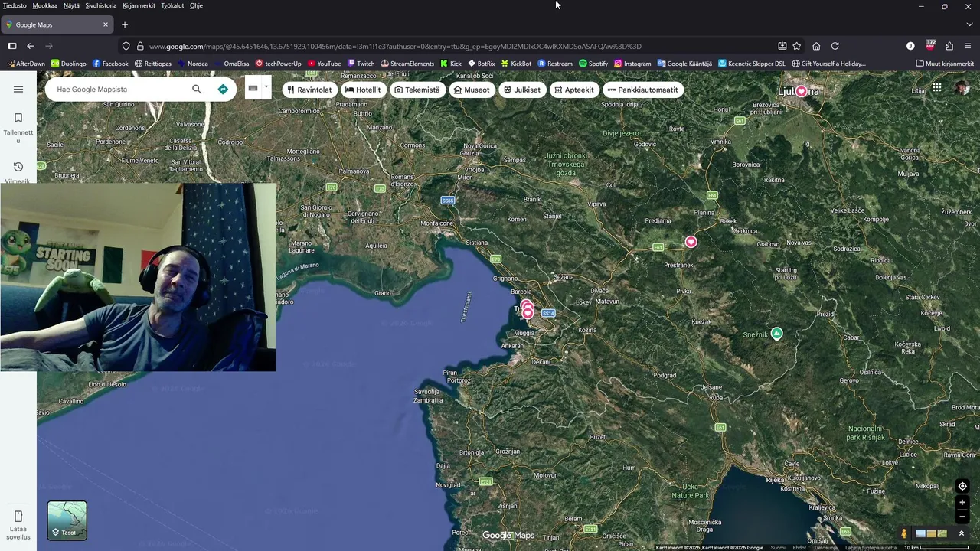
Task: Open the Twitch bookmark
Action: pyautogui.click(x=361, y=64)
